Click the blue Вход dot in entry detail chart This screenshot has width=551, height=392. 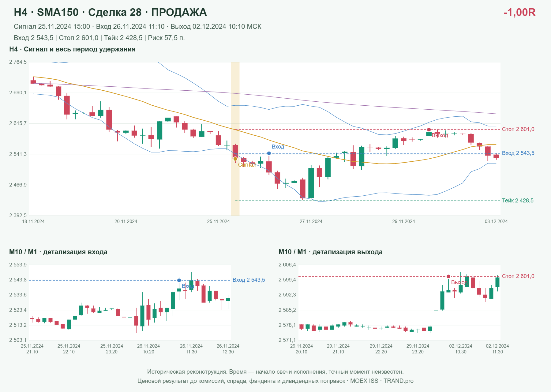(x=179, y=280)
